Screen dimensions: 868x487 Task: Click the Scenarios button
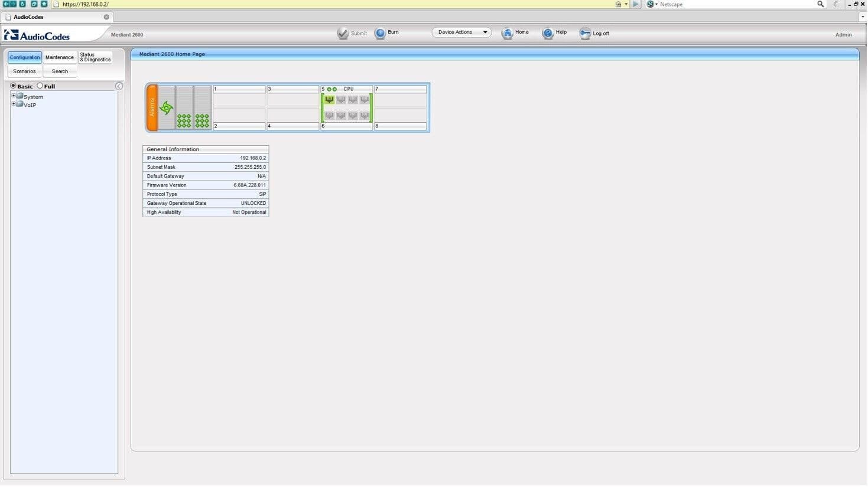click(x=24, y=71)
